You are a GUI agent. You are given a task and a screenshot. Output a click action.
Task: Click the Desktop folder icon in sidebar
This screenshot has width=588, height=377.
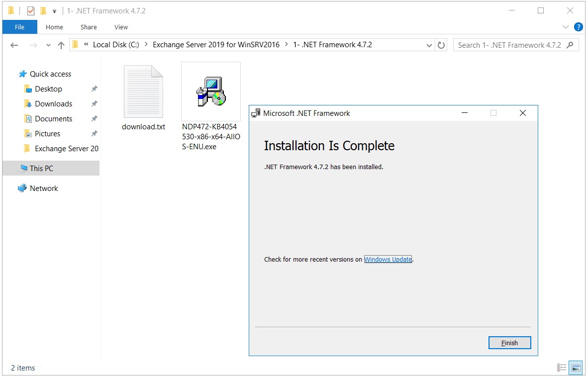(28, 89)
